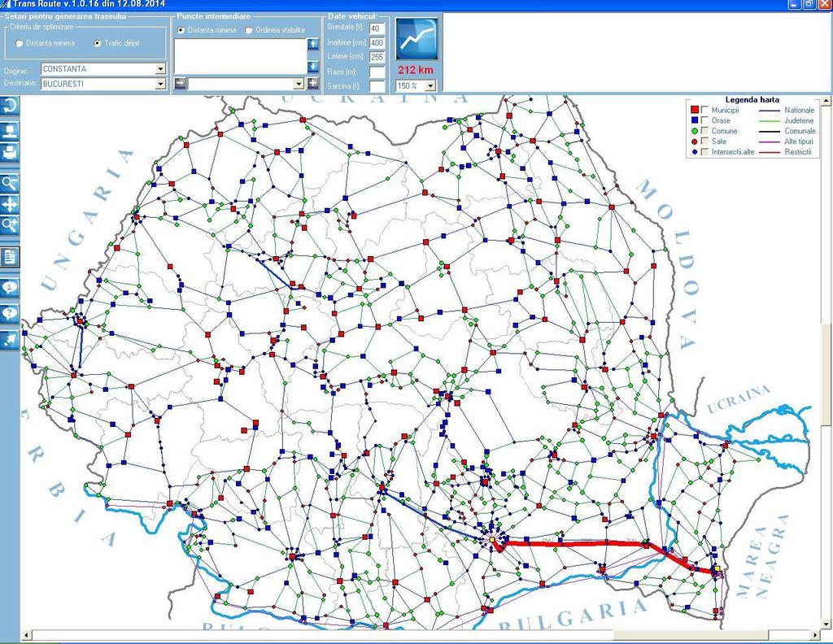Click the generate route chart button
Screen dimensions: 833x644
416,39
